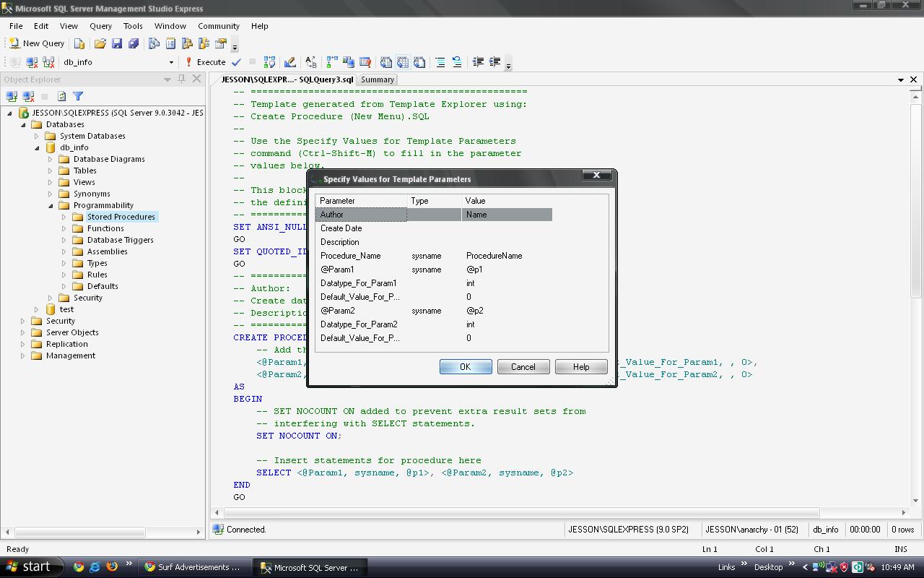Open the db_info database dropdown
Viewport: 924px width, 578px height.
tap(171, 62)
